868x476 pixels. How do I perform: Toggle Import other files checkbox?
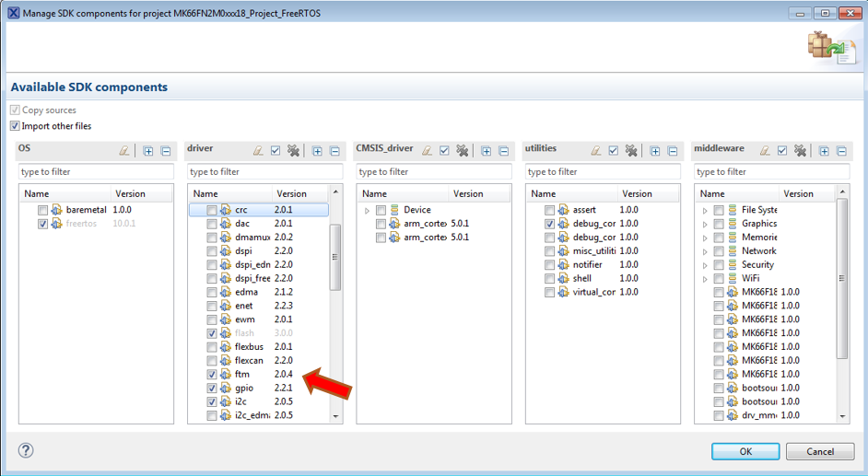(x=15, y=126)
